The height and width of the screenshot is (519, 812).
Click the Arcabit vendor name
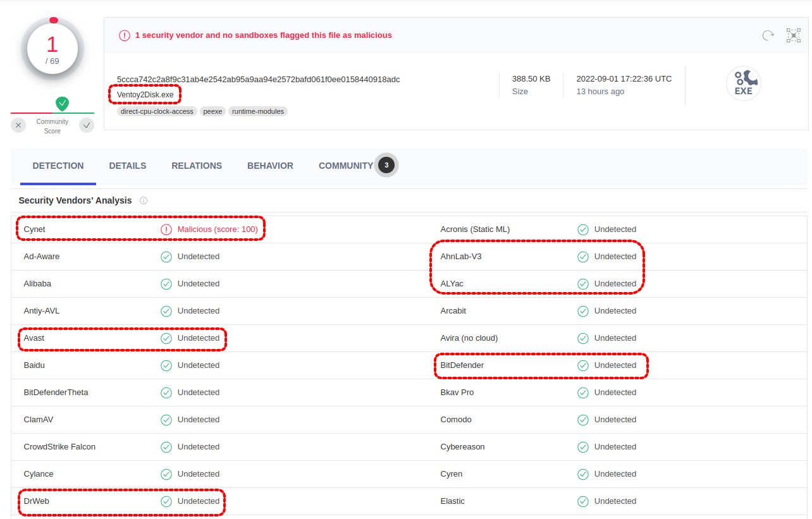(453, 311)
